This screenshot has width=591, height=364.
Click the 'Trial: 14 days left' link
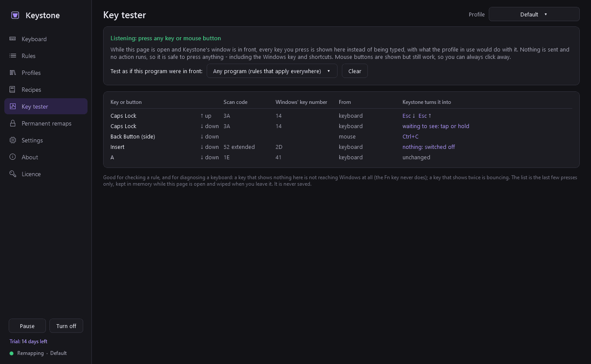click(x=28, y=341)
